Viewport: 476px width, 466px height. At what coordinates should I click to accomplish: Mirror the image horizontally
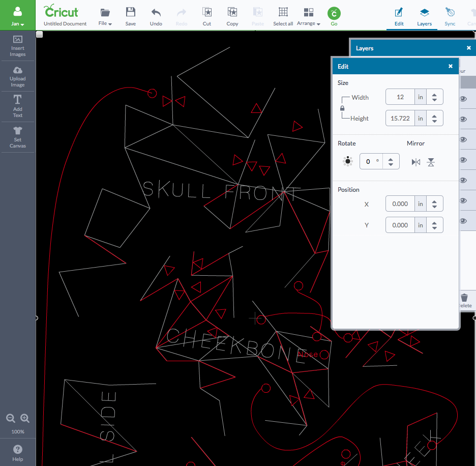pos(416,162)
